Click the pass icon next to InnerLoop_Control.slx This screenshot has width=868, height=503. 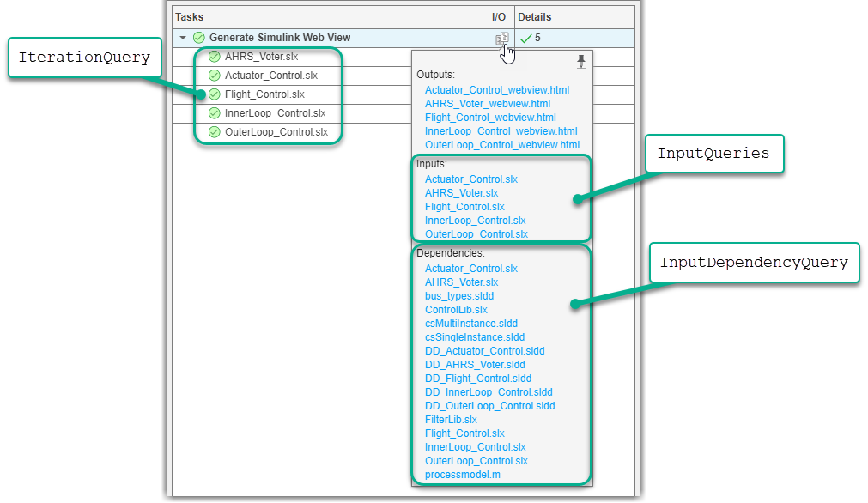[x=213, y=113]
